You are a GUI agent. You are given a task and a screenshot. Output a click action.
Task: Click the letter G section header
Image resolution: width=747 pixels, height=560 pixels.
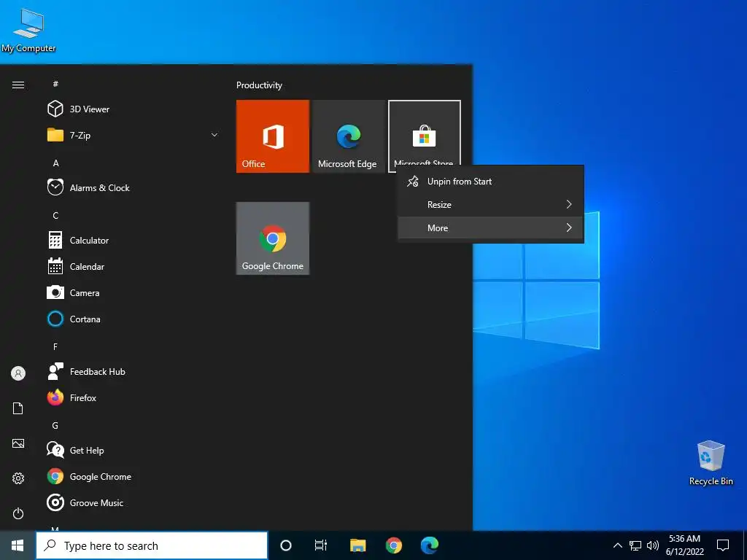click(55, 425)
